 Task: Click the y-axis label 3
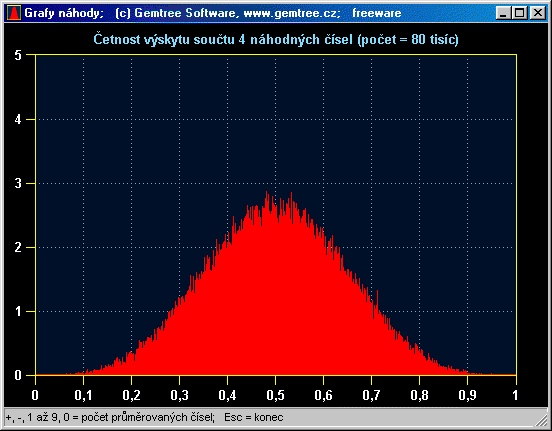click(x=18, y=183)
